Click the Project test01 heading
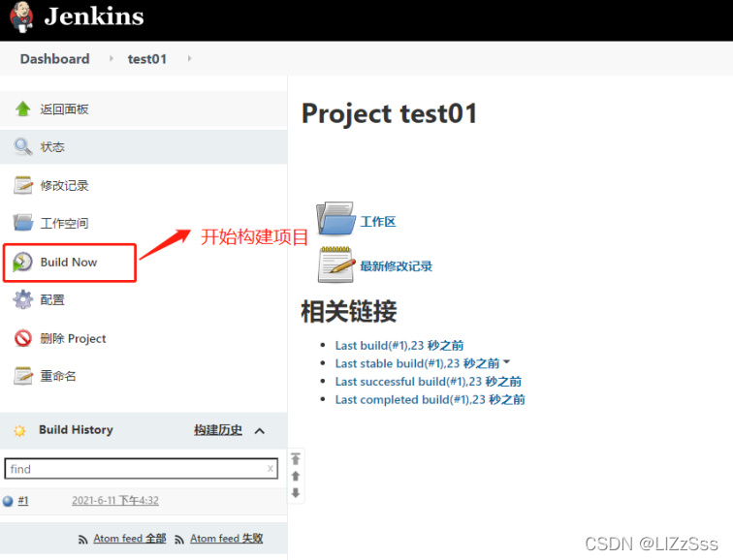The width and height of the screenshot is (733, 560). point(390,113)
